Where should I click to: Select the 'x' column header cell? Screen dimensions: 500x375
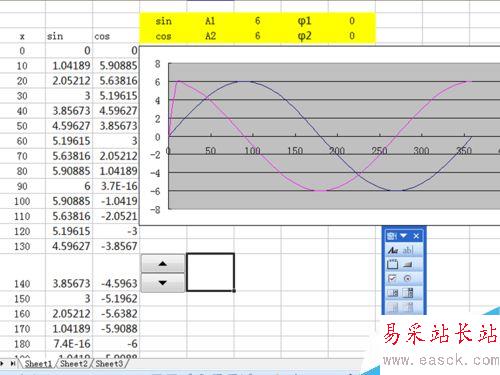point(22,36)
